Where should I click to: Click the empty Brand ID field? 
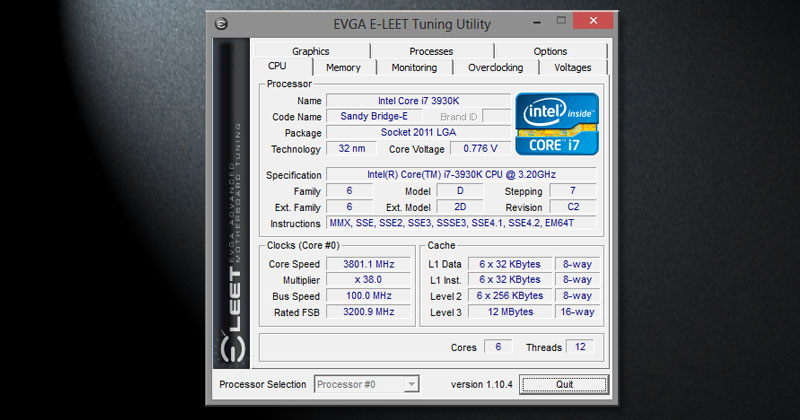pos(496,116)
